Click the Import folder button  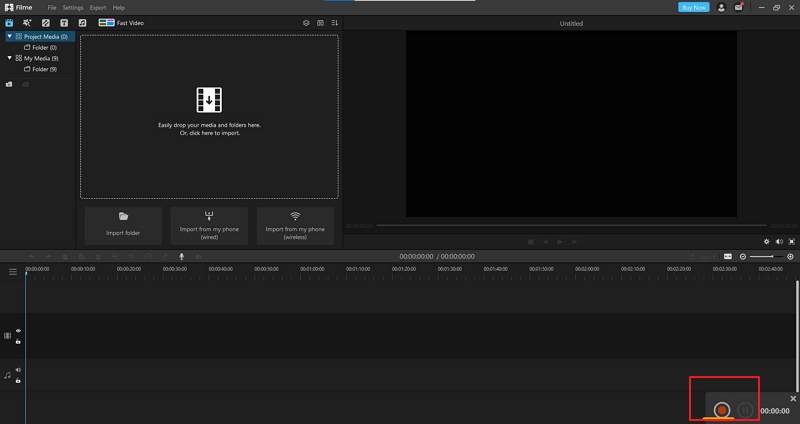pyautogui.click(x=123, y=226)
